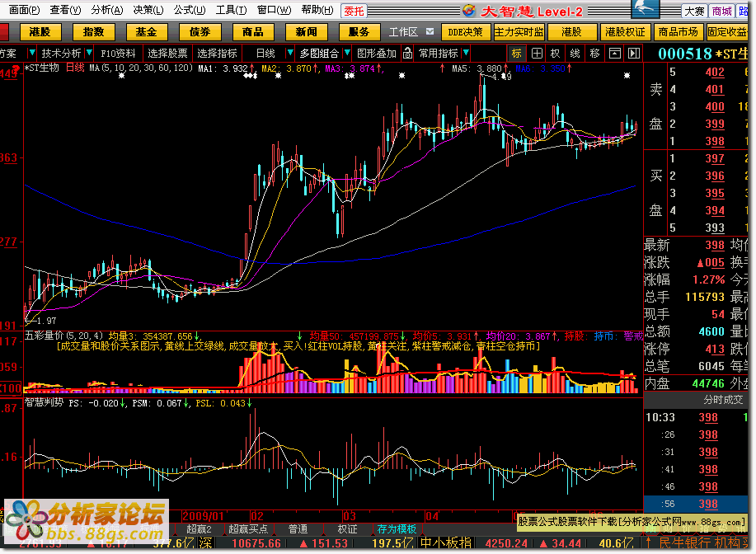The image size is (756, 554).
Task: Open the 指数 category
Action: pyautogui.click(x=93, y=32)
